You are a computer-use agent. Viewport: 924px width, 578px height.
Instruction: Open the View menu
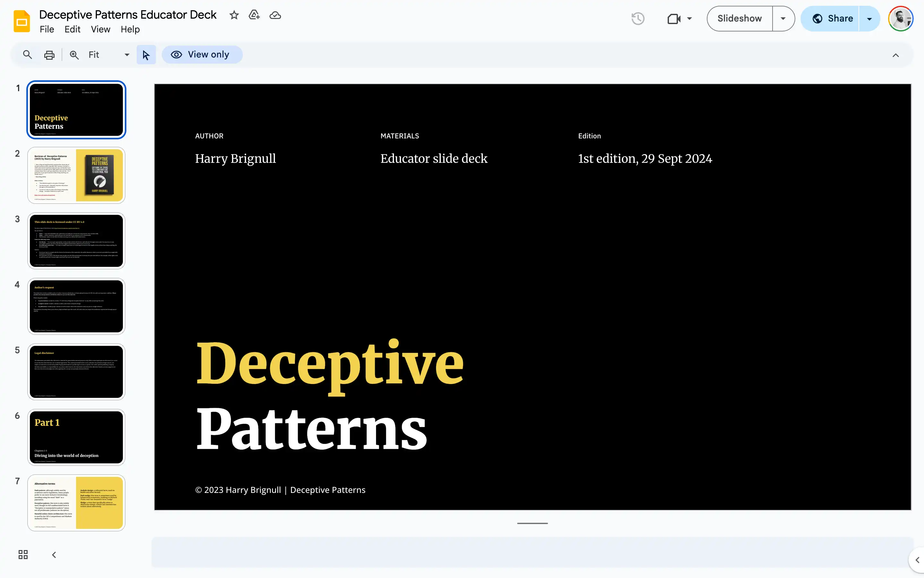click(100, 30)
